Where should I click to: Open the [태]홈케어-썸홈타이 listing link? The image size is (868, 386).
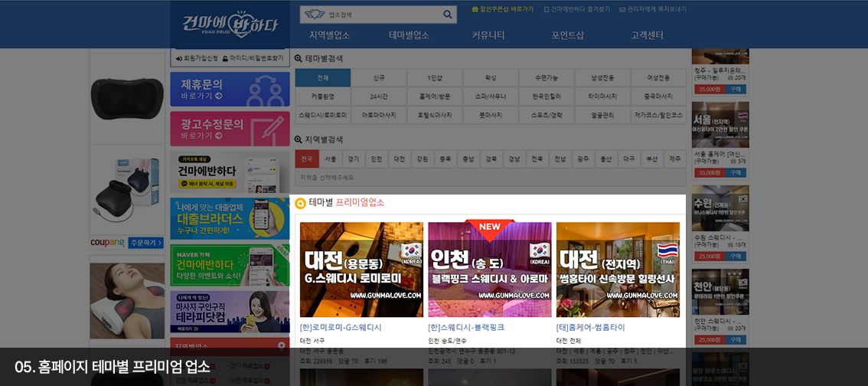coord(591,327)
